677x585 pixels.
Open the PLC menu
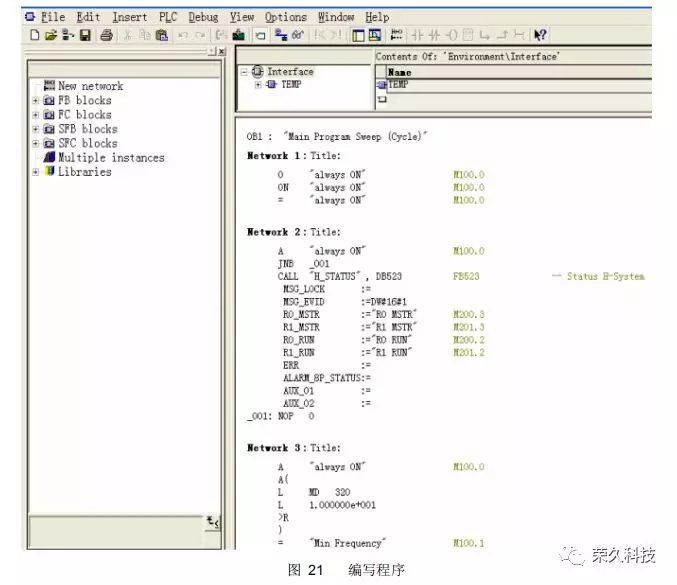166,17
